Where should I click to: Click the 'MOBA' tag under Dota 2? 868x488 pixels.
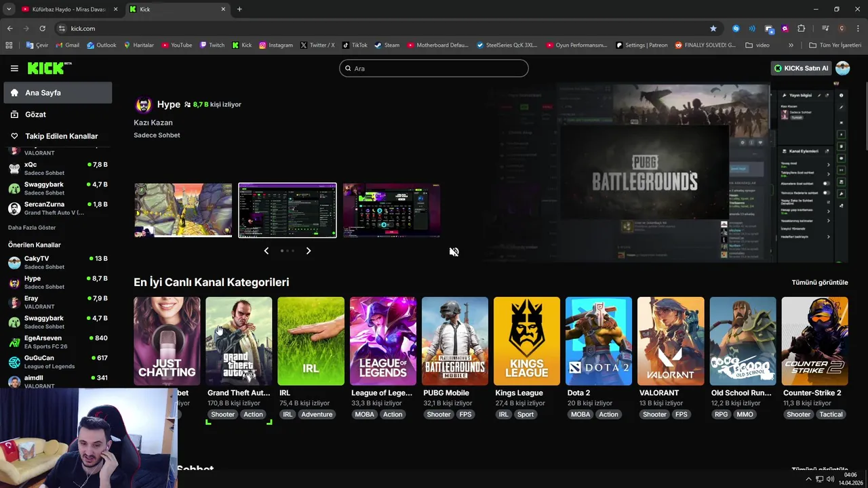point(580,414)
